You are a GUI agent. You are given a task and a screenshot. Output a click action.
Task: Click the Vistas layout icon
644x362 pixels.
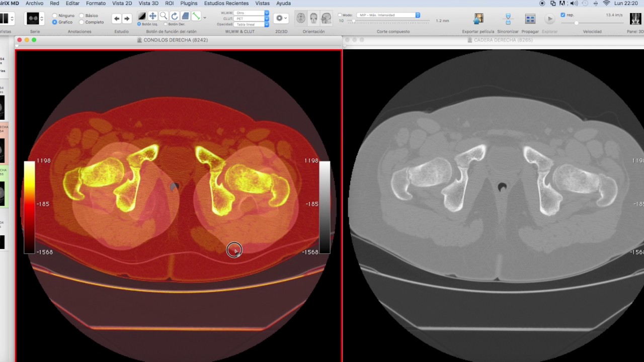coord(5,19)
